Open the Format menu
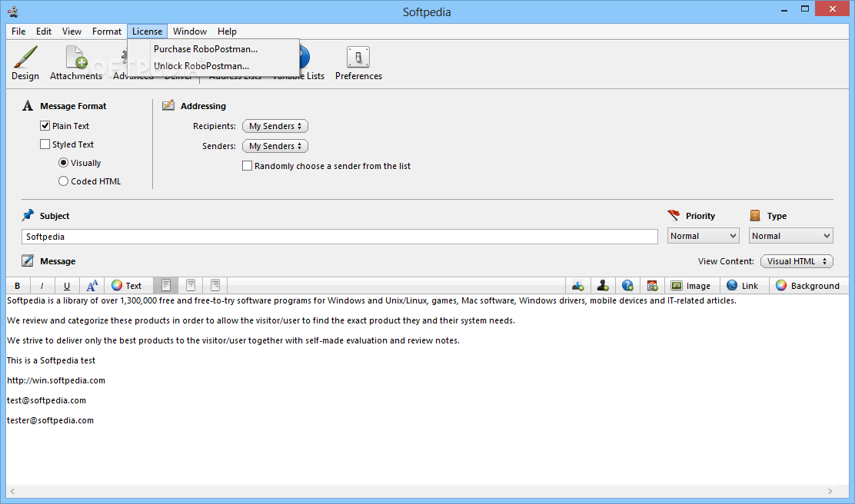 coord(107,31)
